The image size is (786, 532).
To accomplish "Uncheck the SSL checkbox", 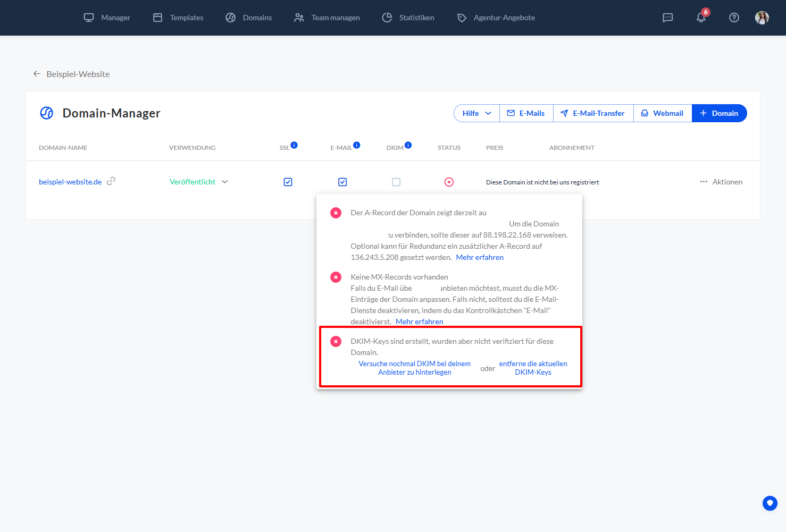I will [x=288, y=182].
